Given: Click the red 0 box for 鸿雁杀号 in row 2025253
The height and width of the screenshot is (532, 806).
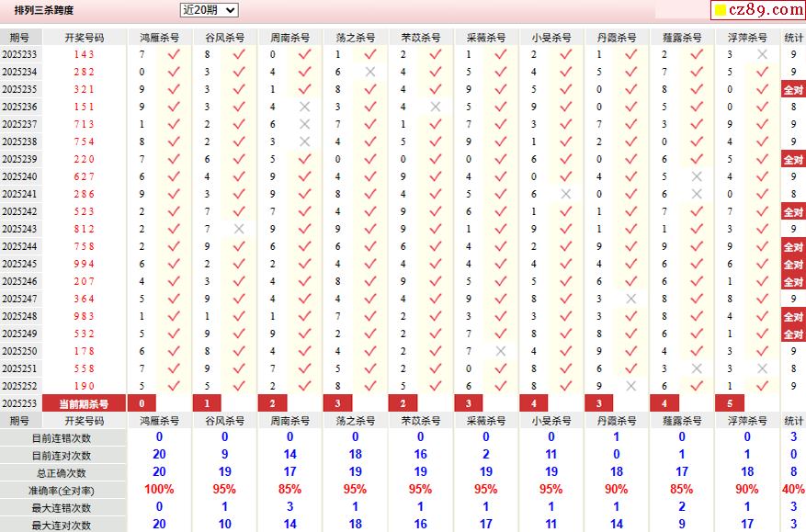Looking at the screenshot, I should point(142,403).
